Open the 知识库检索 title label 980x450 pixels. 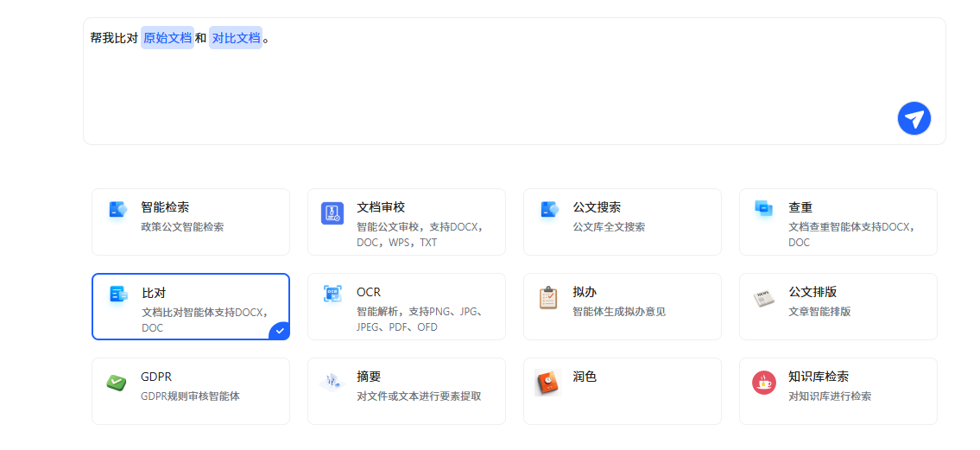point(818,377)
